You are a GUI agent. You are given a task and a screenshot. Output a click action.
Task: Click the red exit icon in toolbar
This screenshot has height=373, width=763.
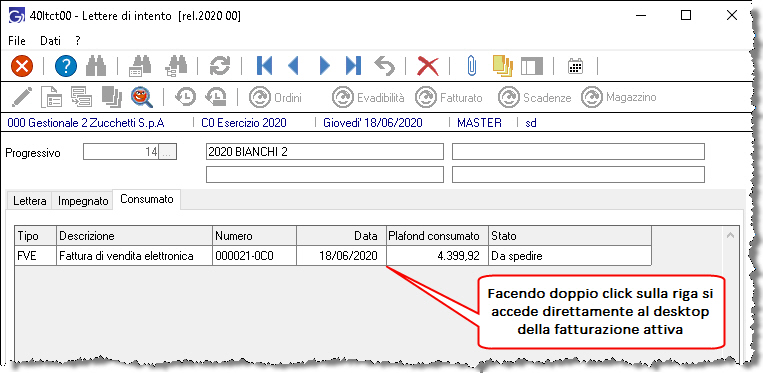pyautogui.click(x=22, y=66)
